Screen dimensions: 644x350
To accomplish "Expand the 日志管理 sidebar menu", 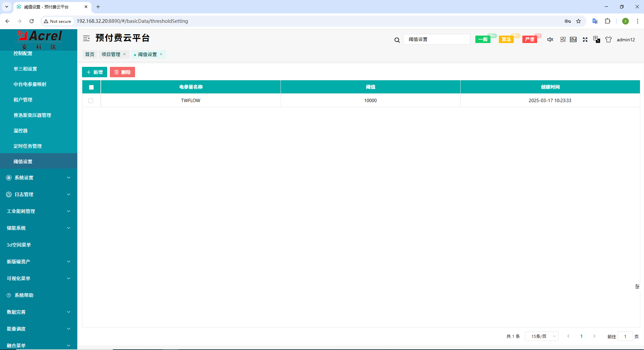I will pyautogui.click(x=39, y=194).
